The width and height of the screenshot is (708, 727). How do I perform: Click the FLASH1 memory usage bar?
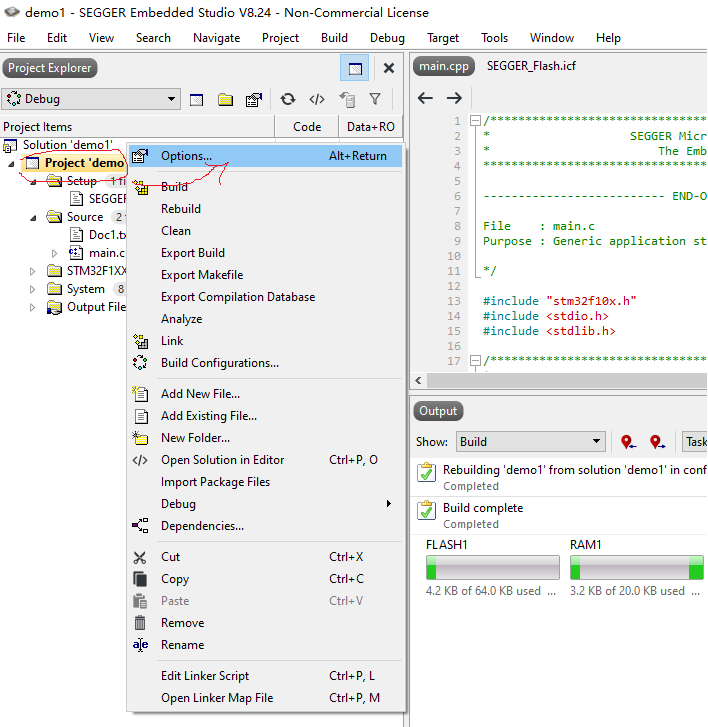tap(493, 568)
